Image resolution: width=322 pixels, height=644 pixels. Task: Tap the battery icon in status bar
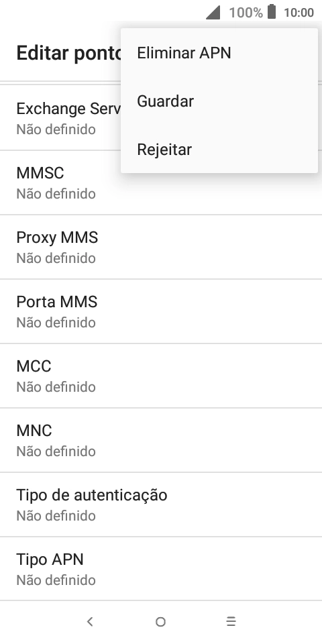(x=272, y=11)
